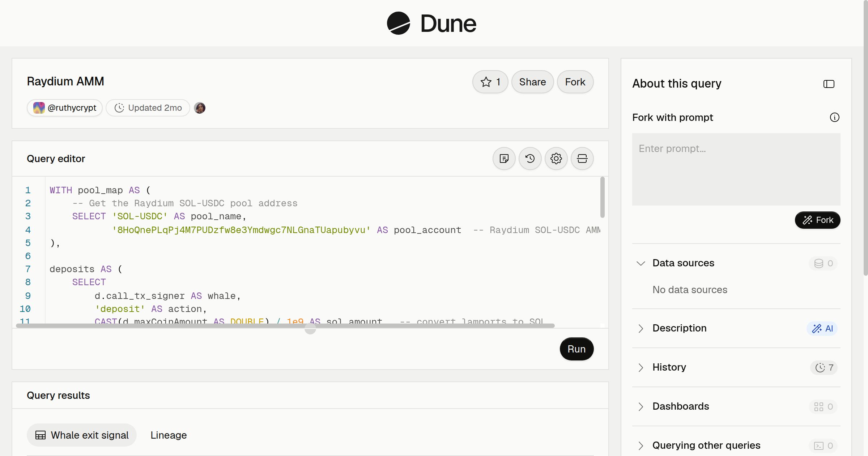Screen dimensions: 868x456
Task: Run the query
Action: pyautogui.click(x=576, y=349)
